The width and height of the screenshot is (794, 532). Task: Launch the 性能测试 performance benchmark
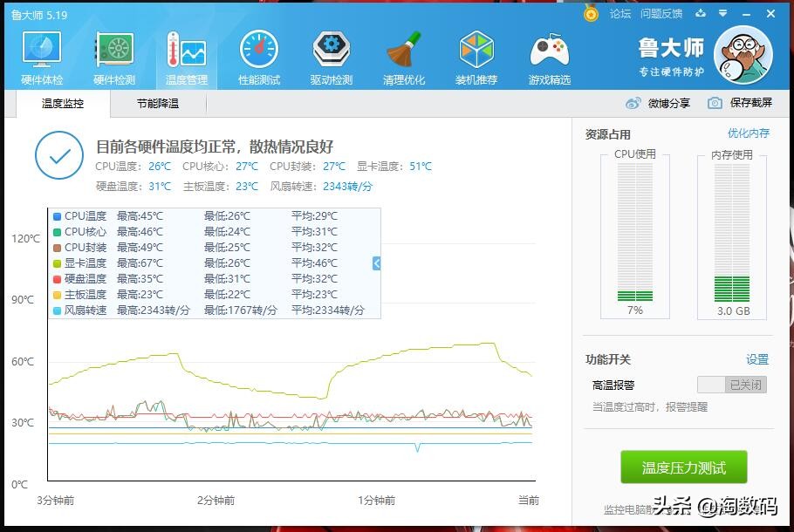(258, 54)
